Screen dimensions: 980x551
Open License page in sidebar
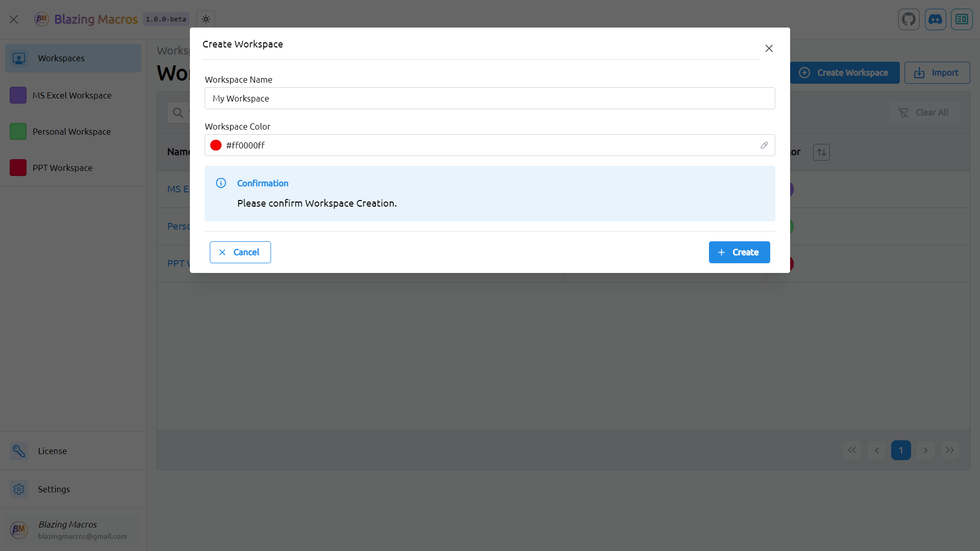(73, 451)
